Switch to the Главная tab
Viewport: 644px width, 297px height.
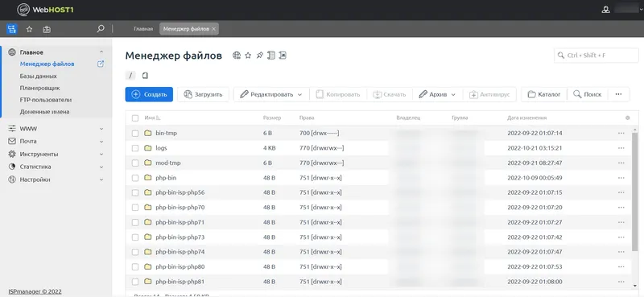143,29
